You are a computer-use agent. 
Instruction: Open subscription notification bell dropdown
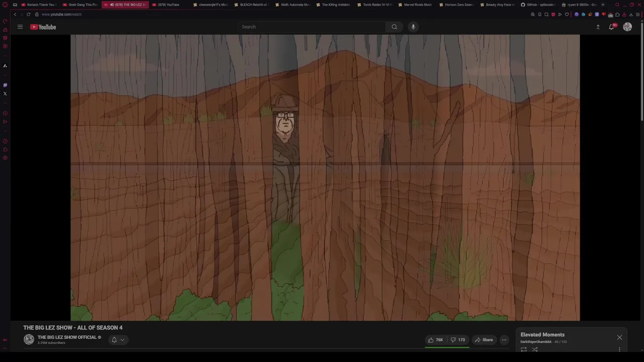(x=118, y=340)
